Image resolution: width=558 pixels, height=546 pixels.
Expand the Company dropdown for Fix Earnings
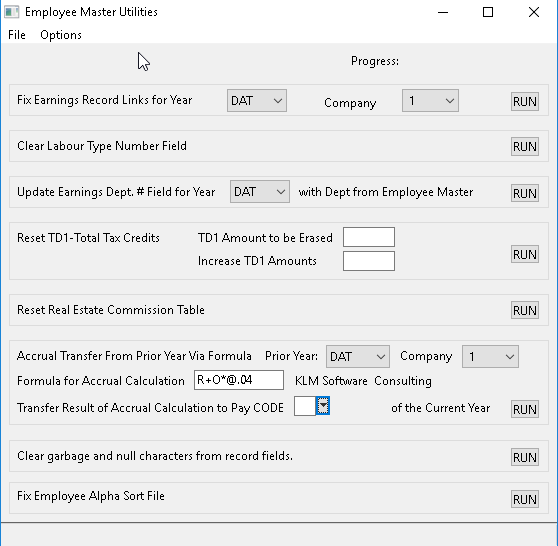pos(430,101)
